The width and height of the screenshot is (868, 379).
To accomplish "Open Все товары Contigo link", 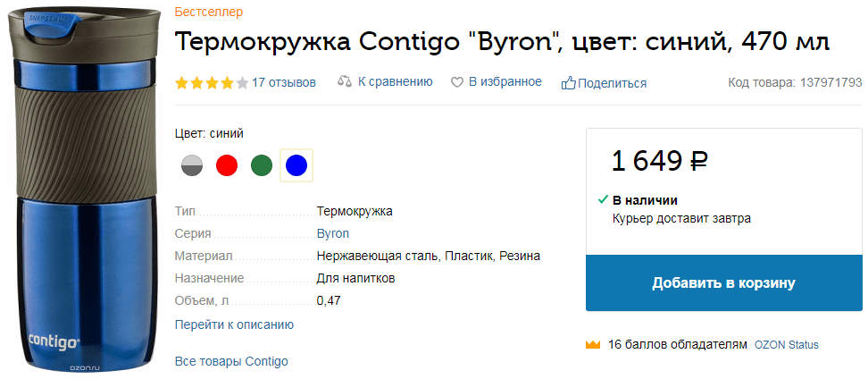I will pos(231,361).
